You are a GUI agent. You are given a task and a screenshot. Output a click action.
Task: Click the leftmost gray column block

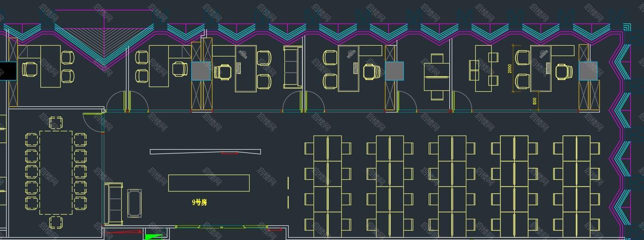coord(201,71)
